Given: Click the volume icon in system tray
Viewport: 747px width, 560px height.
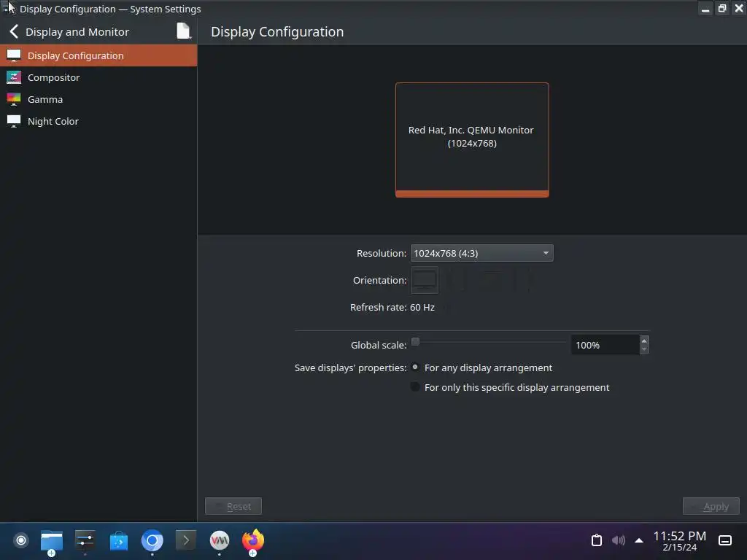Looking at the screenshot, I should (x=619, y=540).
